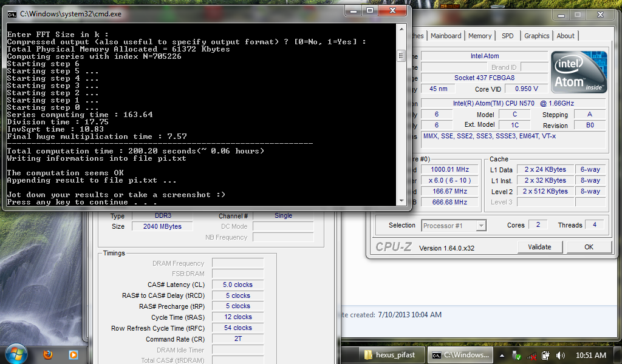Screen dimensions: 622x364
Task: Show hidden system tray icons arrow
Action: tap(502, 356)
